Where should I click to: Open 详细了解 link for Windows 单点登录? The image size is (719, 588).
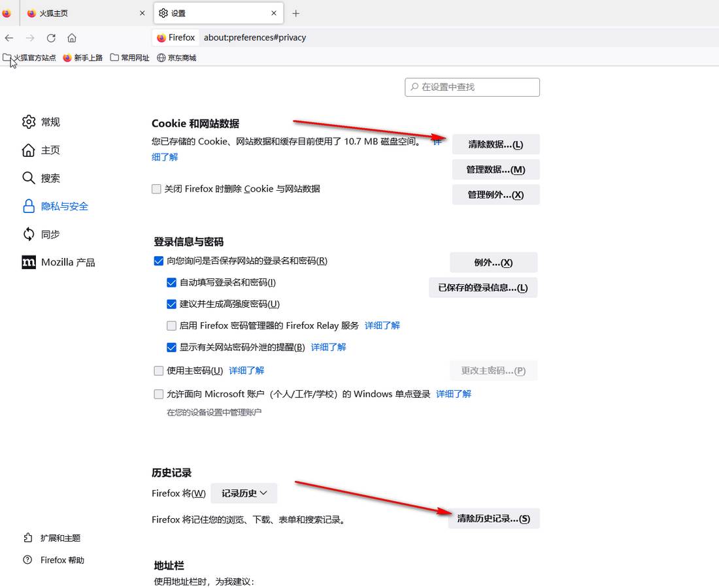point(454,394)
